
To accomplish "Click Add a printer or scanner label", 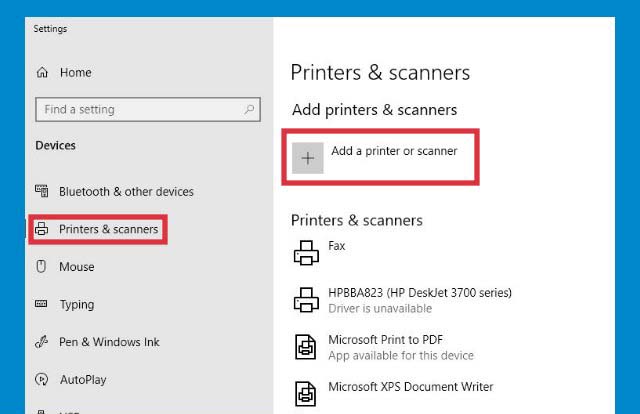I will click(394, 151).
